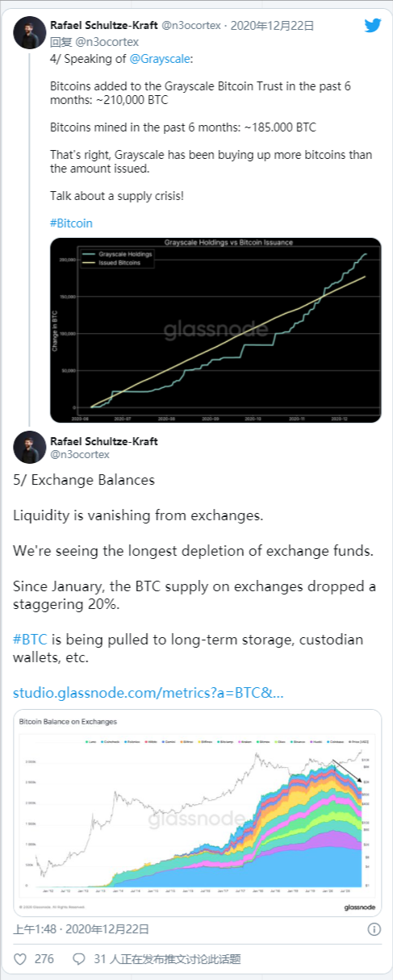Click the 276 likes count
393x980 pixels.
44,960
